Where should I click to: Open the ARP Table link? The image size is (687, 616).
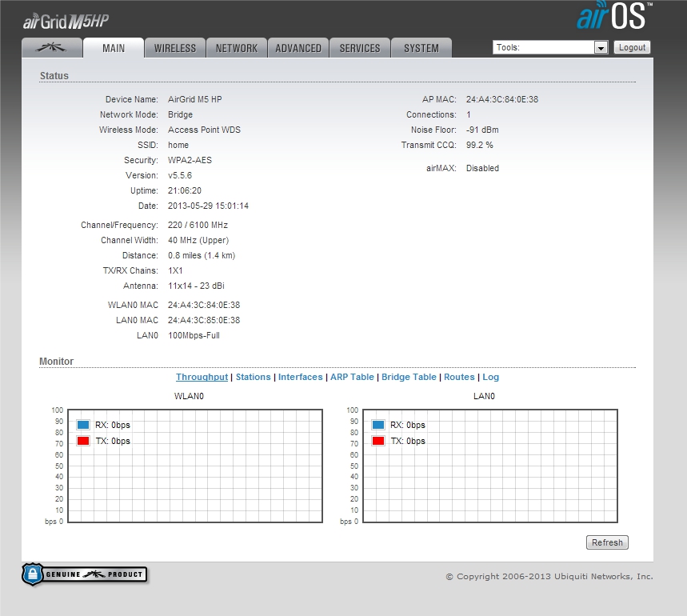(352, 377)
